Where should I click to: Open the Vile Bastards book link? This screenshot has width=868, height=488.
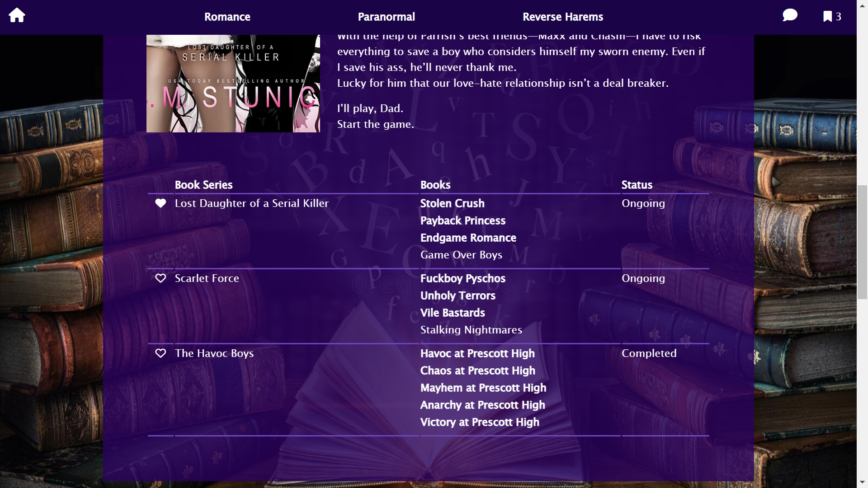point(452,313)
